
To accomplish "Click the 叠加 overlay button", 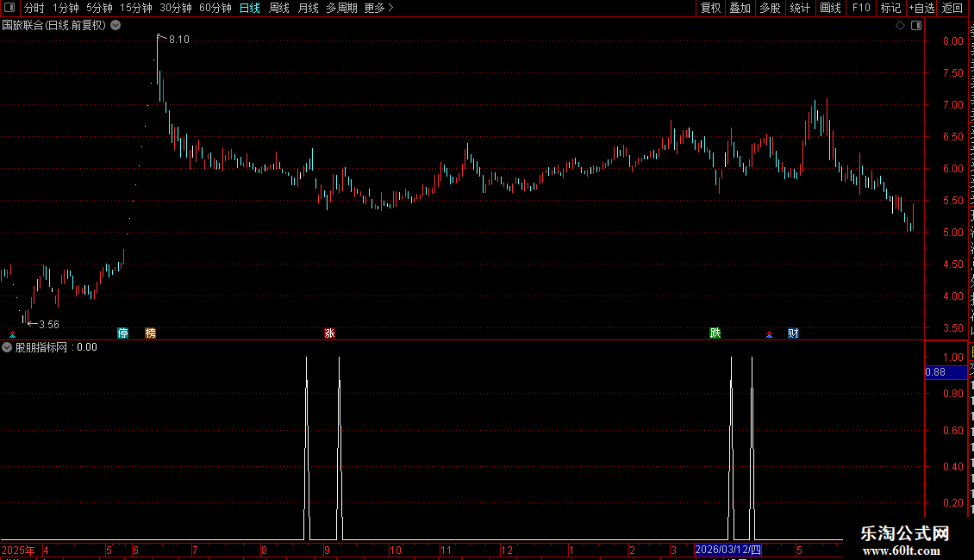I will click(x=740, y=8).
